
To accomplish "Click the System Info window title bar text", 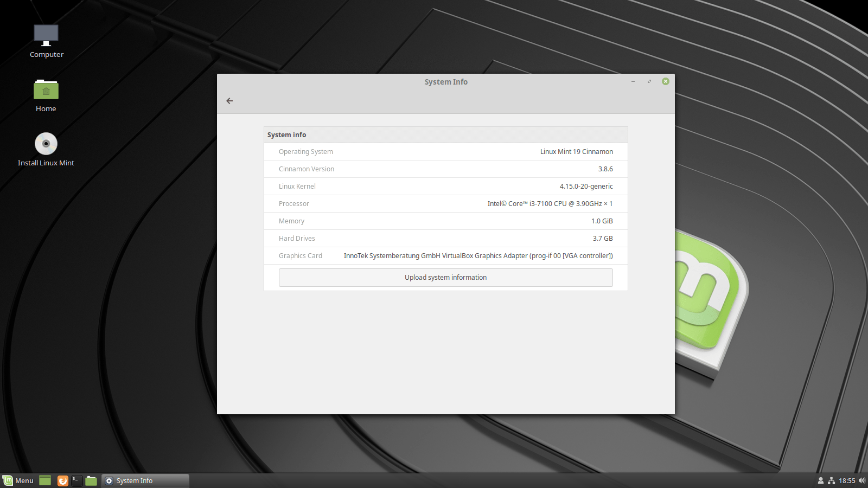I will click(446, 82).
